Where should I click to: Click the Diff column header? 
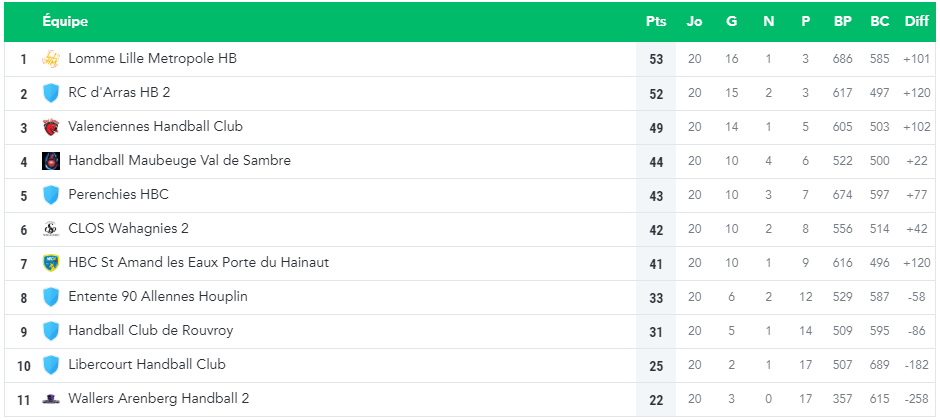(917, 22)
